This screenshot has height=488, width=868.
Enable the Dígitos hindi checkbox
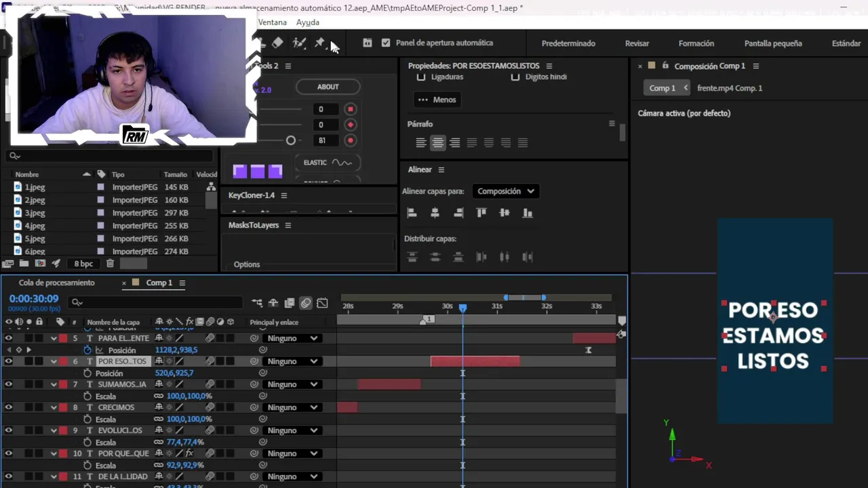(515, 77)
